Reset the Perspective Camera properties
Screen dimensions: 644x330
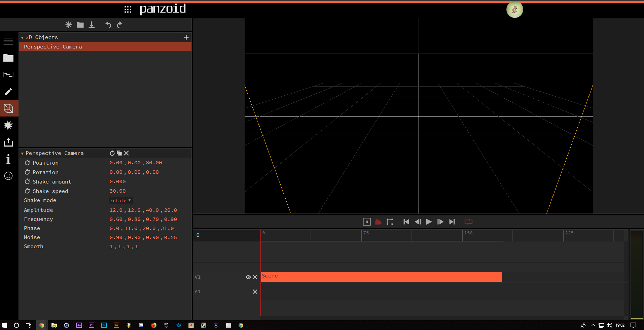112,153
